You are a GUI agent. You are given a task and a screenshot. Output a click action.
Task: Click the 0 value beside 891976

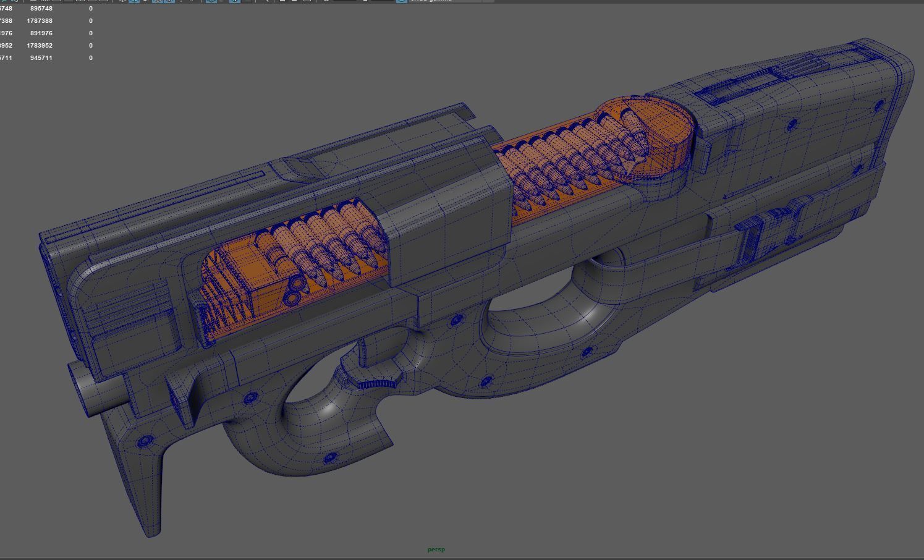click(x=91, y=33)
